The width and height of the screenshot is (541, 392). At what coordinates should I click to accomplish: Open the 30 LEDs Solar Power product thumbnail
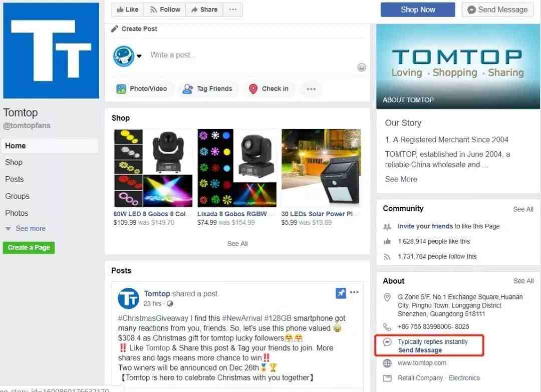click(321, 168)
